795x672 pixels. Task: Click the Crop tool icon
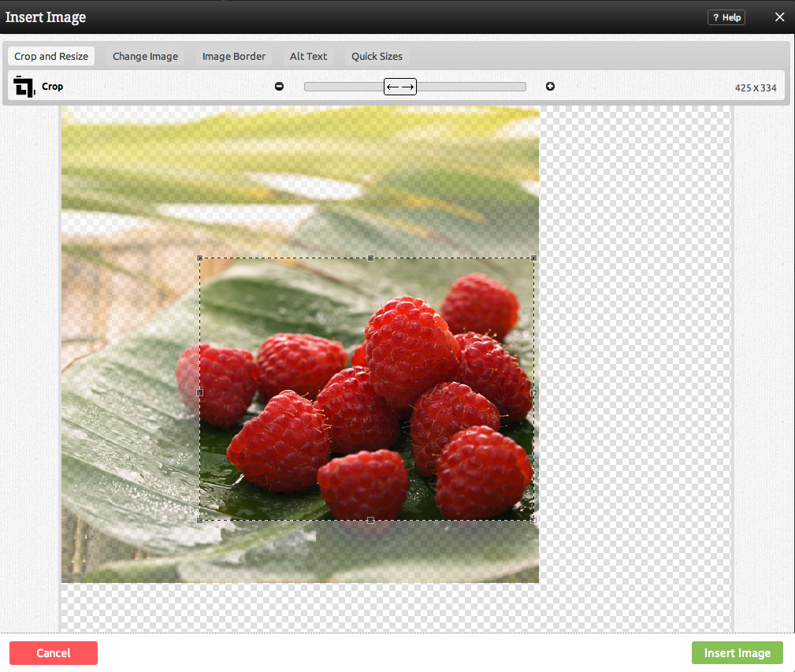pos(24,87)
